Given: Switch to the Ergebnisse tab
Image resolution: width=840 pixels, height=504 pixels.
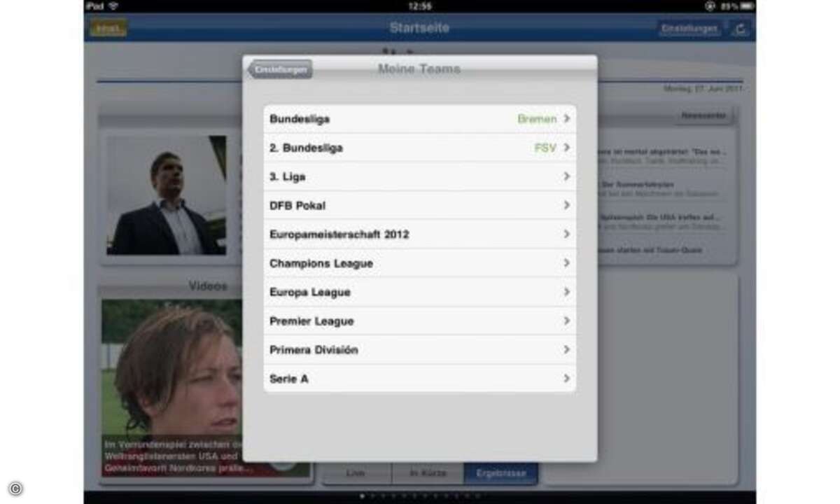Looking at the screenshot, I should pyautogui.click(x=500, y=473).
